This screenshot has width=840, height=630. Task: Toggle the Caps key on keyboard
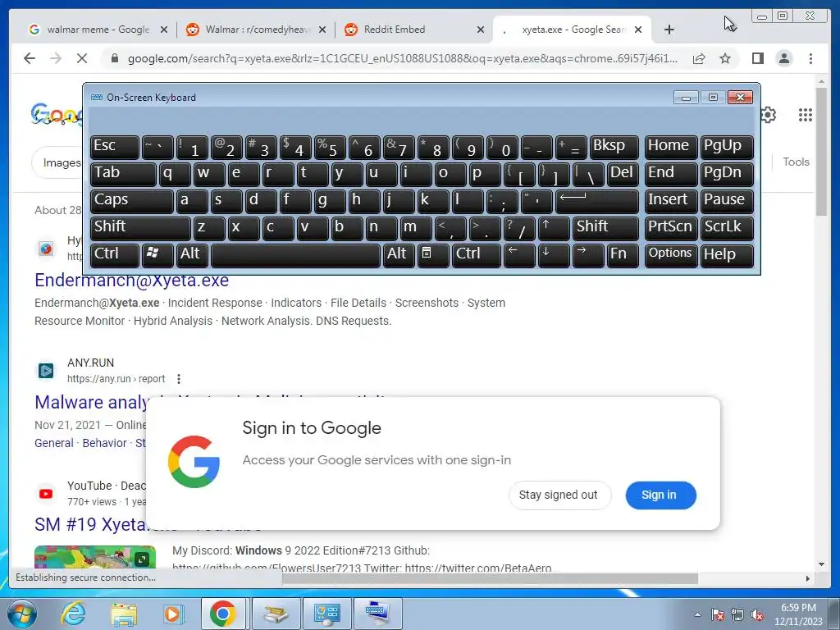tap(131, 201)
